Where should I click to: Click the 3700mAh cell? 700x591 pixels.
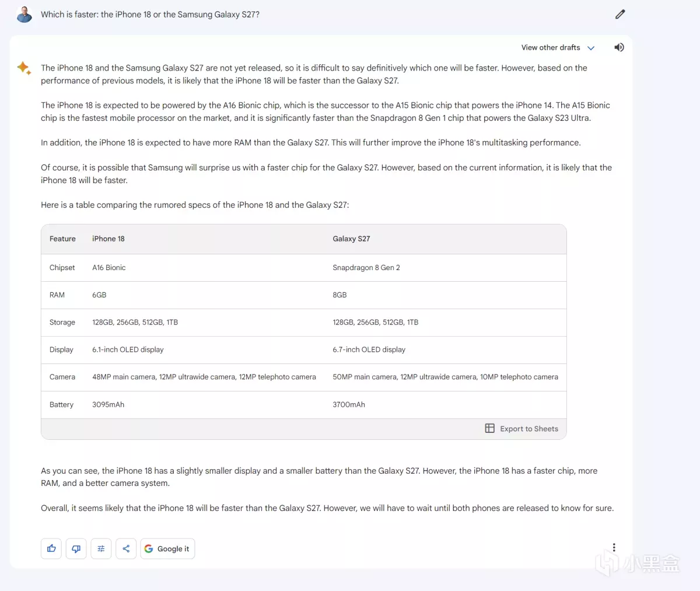[x=349, y=405]
